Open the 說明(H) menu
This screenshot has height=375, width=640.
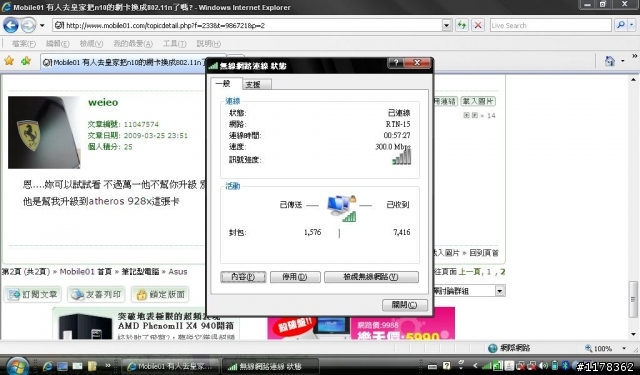click(x=209, y=43)
